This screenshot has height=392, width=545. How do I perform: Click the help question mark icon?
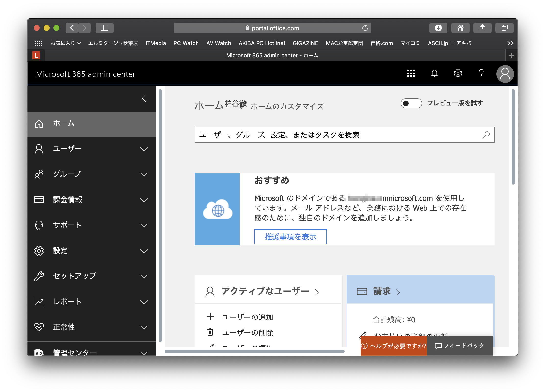pos(481,73)
